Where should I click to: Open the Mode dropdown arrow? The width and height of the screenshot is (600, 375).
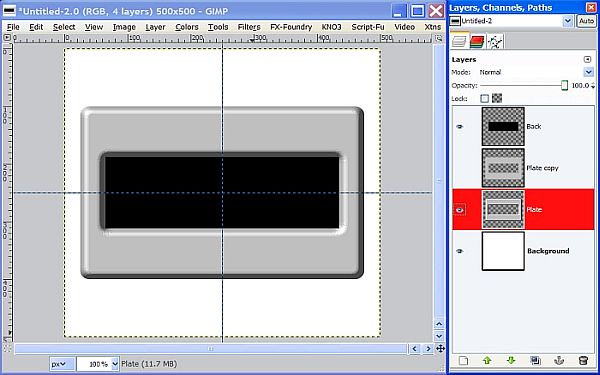[x=589, y=72]
